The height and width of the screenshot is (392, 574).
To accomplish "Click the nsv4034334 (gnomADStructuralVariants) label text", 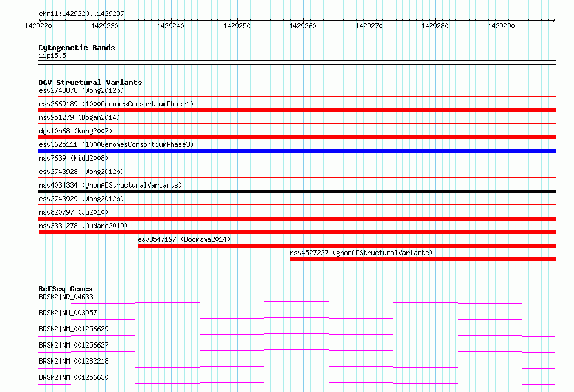I will (110, 185).
